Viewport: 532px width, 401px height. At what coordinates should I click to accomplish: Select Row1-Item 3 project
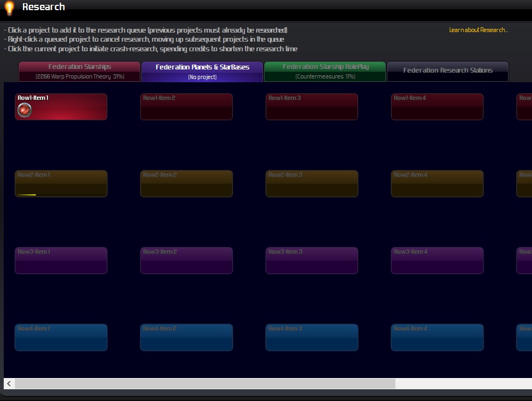pyautogui.click(x=312, y=107)
